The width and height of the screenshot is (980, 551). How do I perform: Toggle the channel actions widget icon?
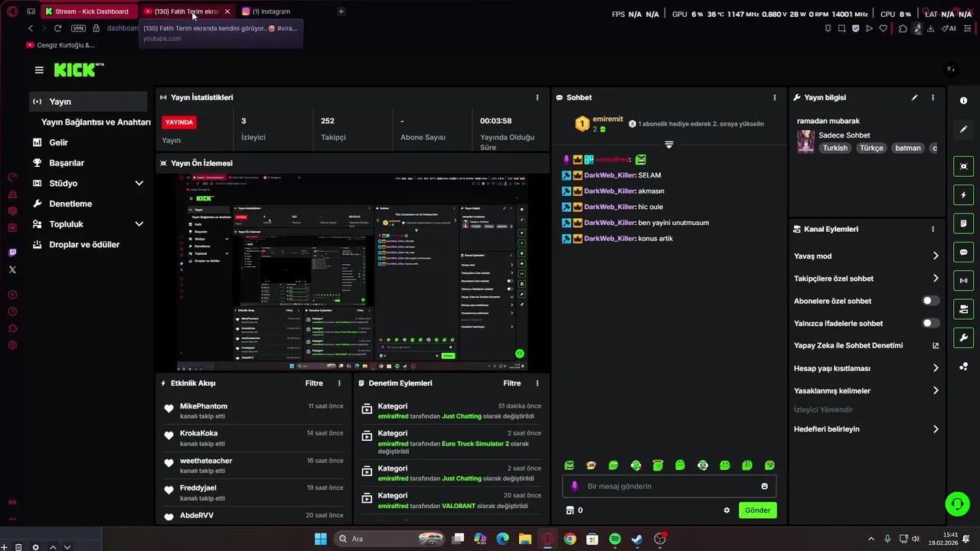(x=963, y=309)
